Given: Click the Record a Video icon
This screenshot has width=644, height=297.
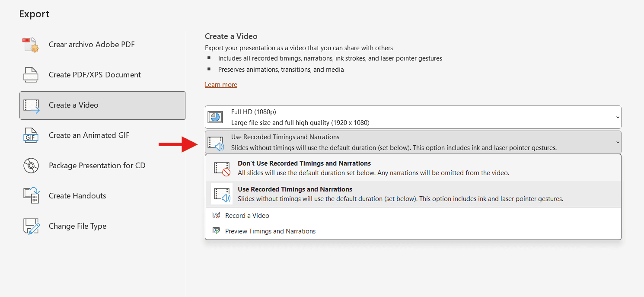Looking at the screenshot, I should pos(217,215).
